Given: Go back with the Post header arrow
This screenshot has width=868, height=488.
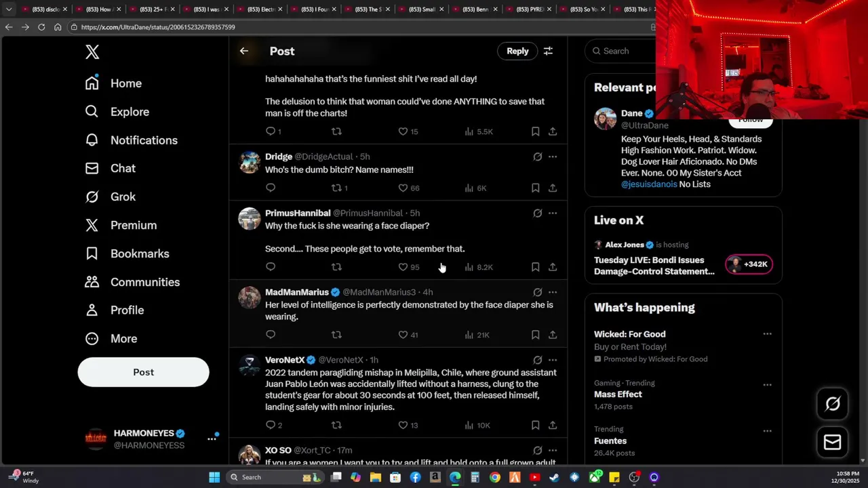Looking at the screenshot, I should point(244,51).
